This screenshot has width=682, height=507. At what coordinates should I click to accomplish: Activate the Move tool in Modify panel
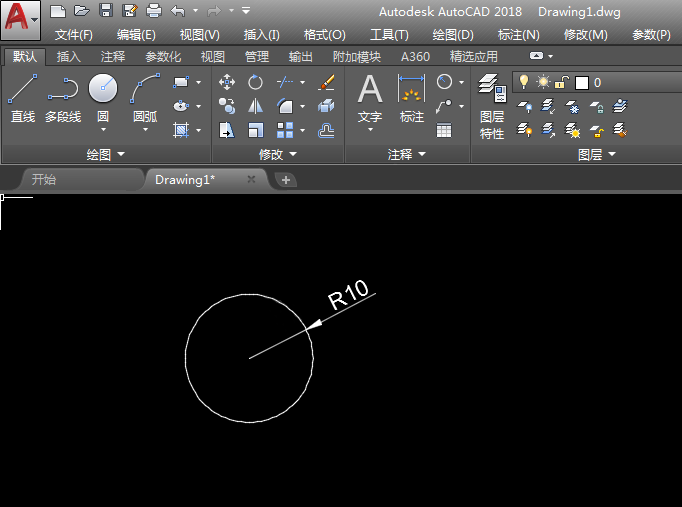[x=227, y=83]
